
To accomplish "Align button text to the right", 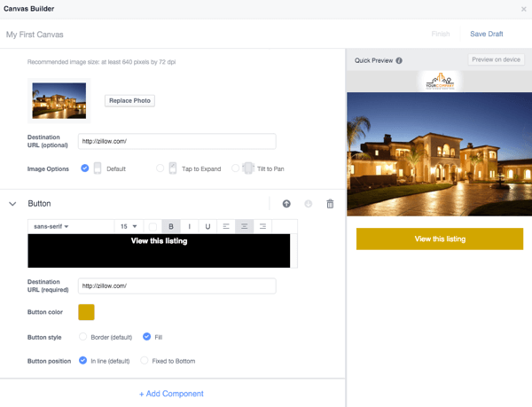I will [262, 226].
